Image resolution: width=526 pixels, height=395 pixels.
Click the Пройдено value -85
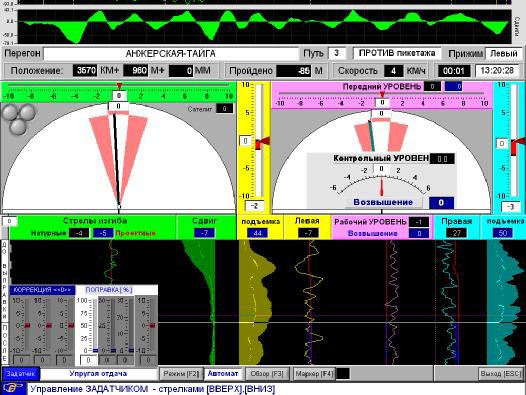pyautogui.click(x=294, y=71)
